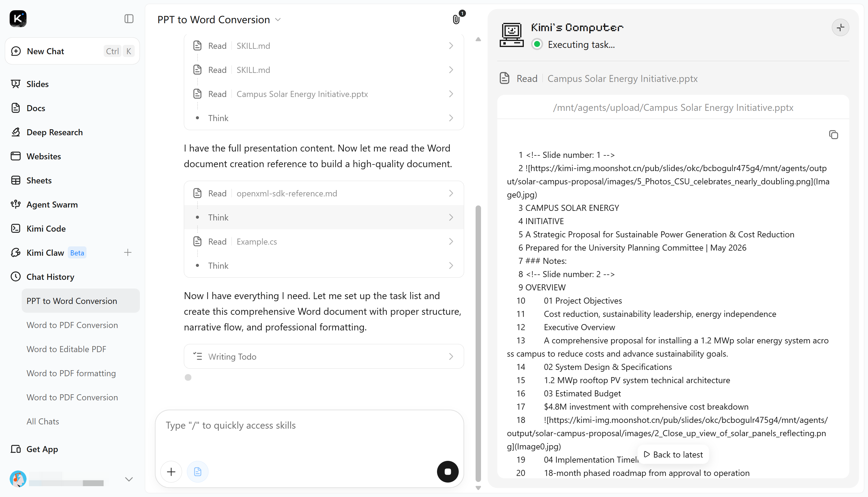The image size is (868, 497).
Task: Open the Word to Editable PDF chat
Action: coord(66,349)
